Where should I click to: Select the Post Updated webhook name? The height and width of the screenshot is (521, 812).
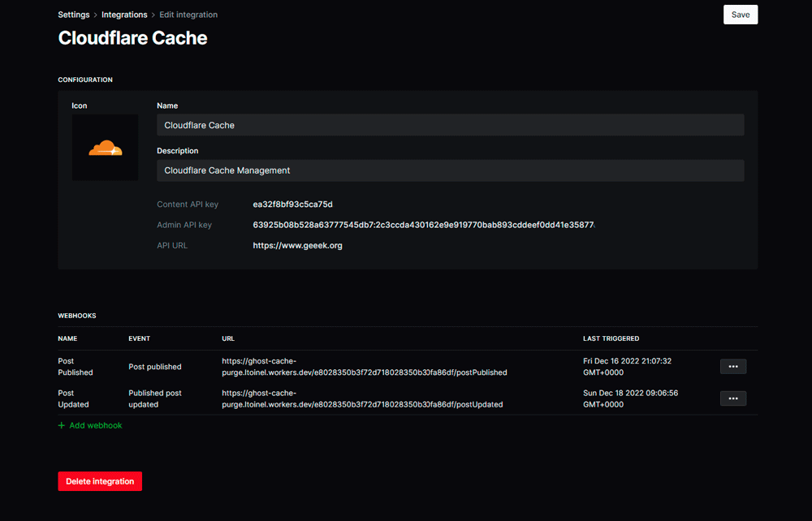(x=73, y=399)
